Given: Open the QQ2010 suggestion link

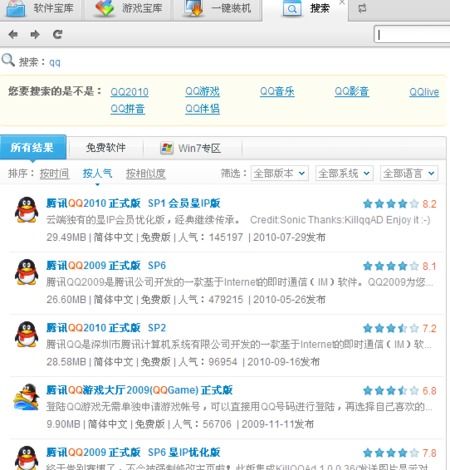Looking at the screenshot, I should [x=129, y=92].
